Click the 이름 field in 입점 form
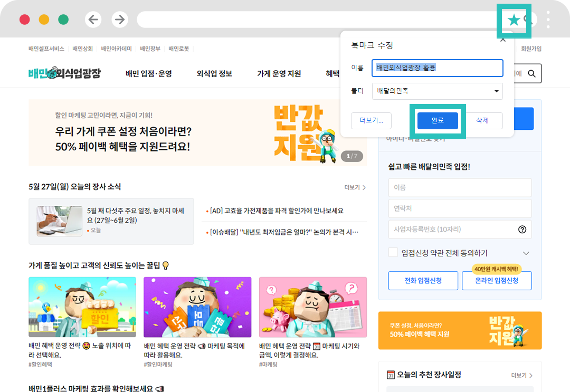 [460, 187]
